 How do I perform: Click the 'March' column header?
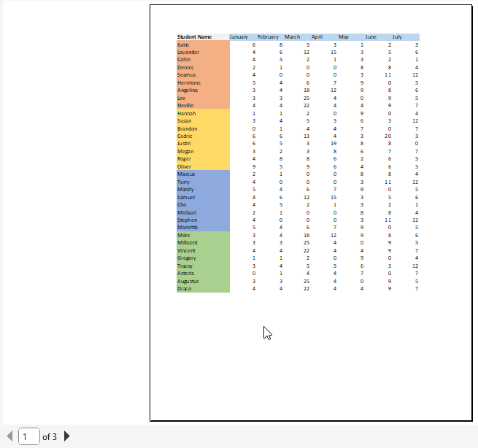293,37
